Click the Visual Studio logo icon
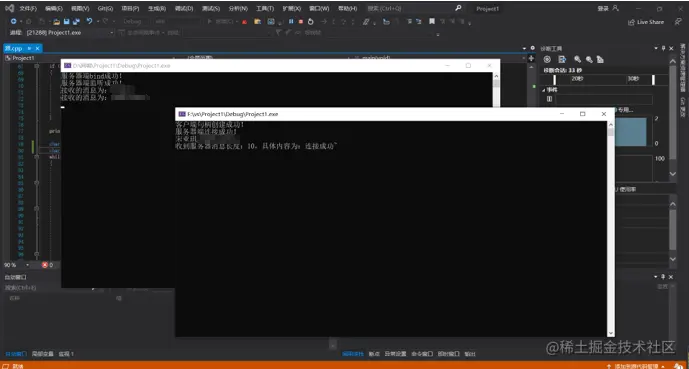This screenshot has height=369, width=689. coord(9,8)
